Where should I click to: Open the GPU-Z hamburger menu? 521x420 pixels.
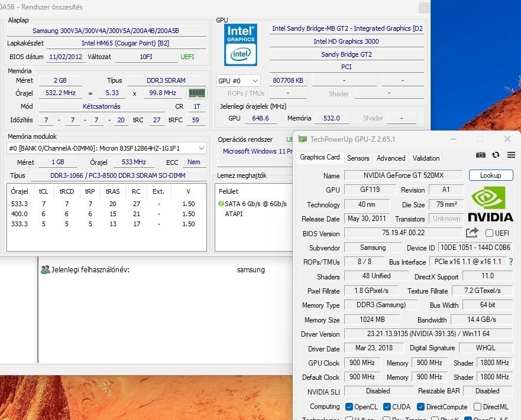coord(511,155)
